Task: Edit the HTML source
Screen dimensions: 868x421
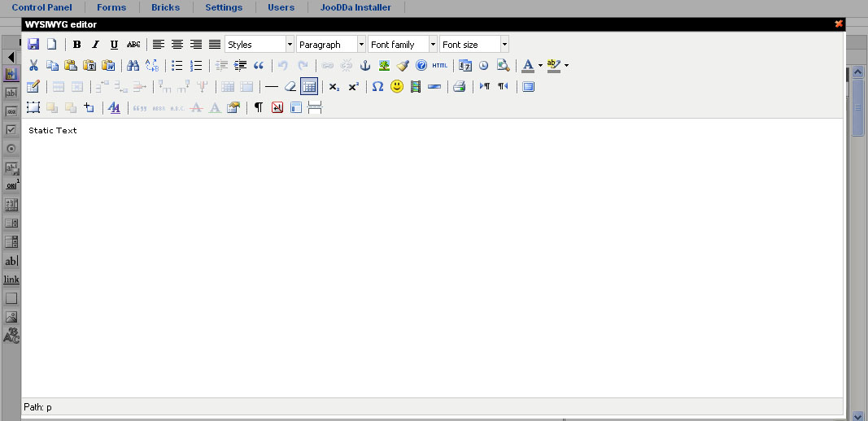Action: tap(440, 65)
